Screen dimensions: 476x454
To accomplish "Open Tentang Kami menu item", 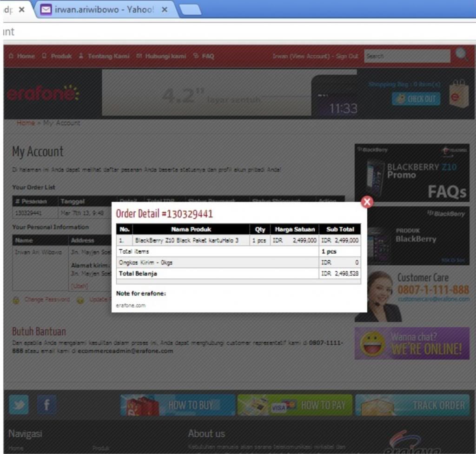I will pos(104,56).
